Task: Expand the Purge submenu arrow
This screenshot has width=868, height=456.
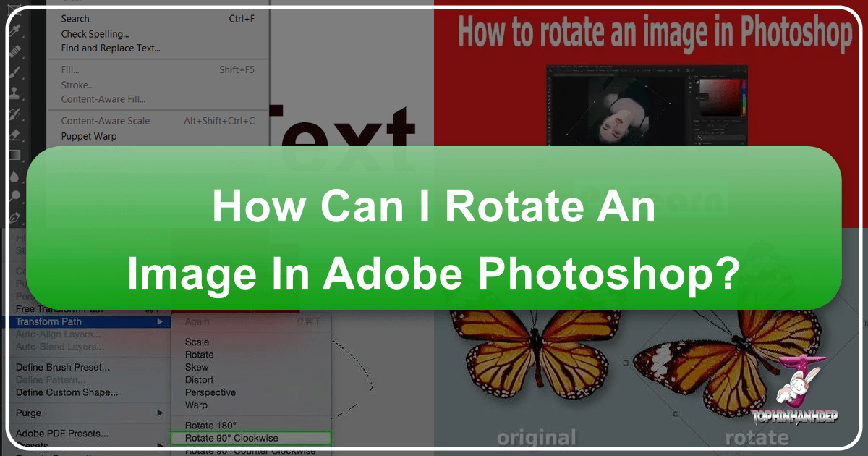Action: coord(160,413)
